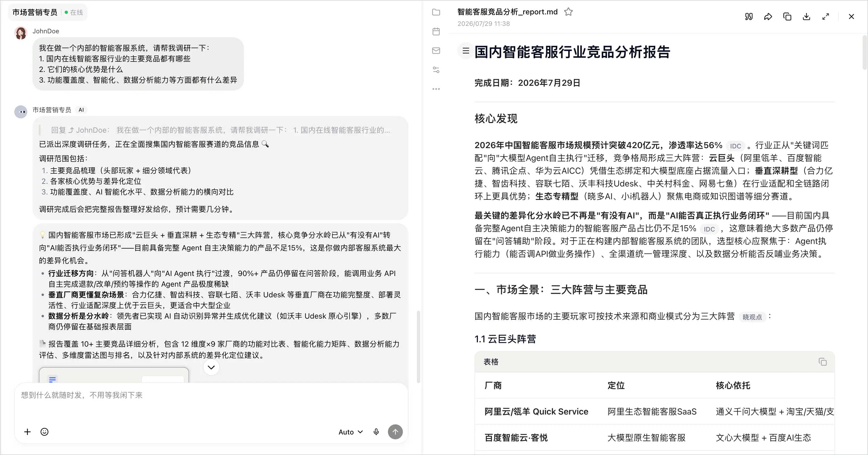
Task: Click the plus attachment button in chat input
Action: (x=28, y=432)
